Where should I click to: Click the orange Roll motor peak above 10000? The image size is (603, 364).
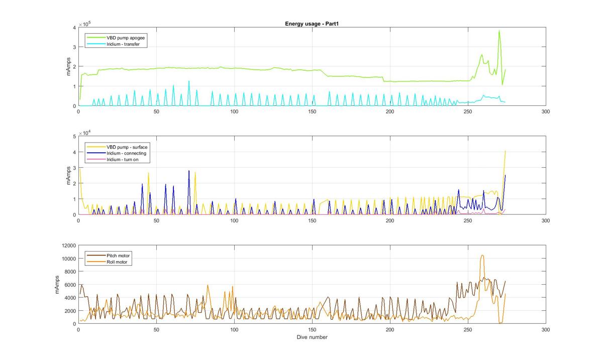coord(482,256)
